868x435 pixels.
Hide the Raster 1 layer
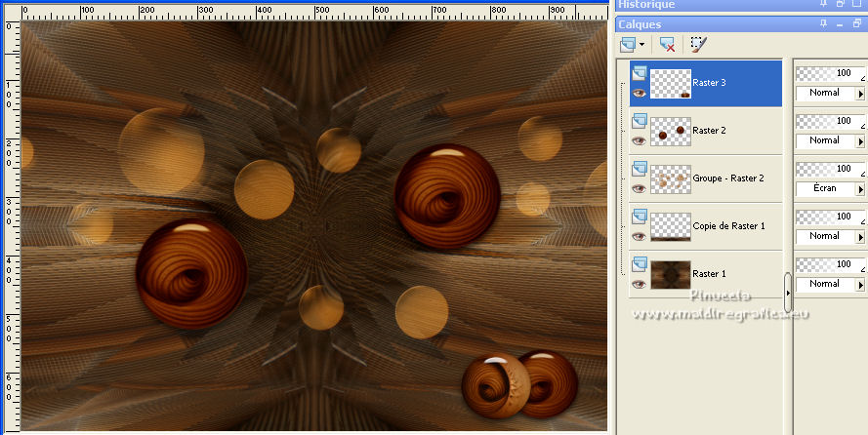pyautogui.click(x=639, y=284)
